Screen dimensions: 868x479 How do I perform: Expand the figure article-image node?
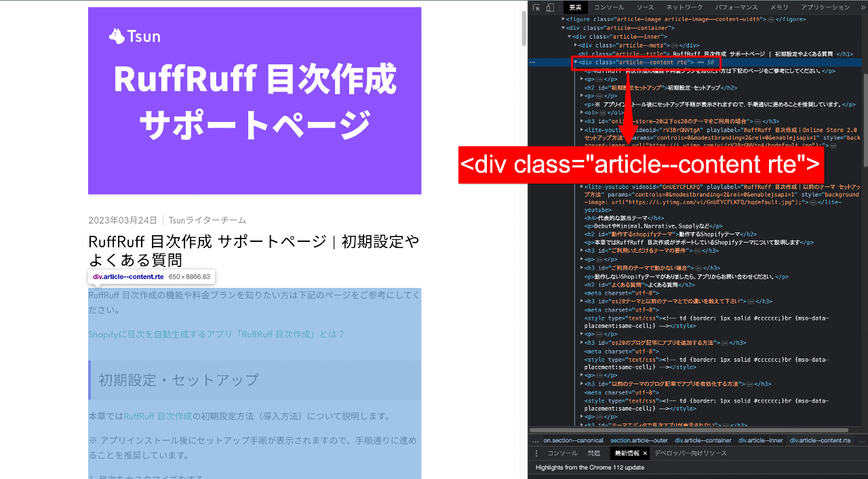point(564,19)
